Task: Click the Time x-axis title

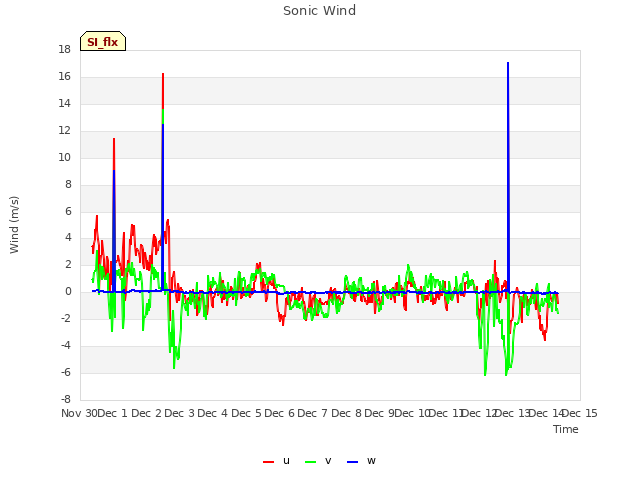Action: [x=566, y=429]
